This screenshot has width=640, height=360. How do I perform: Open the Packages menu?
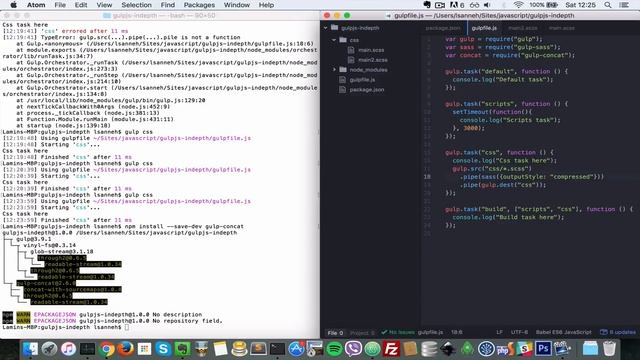199,5
